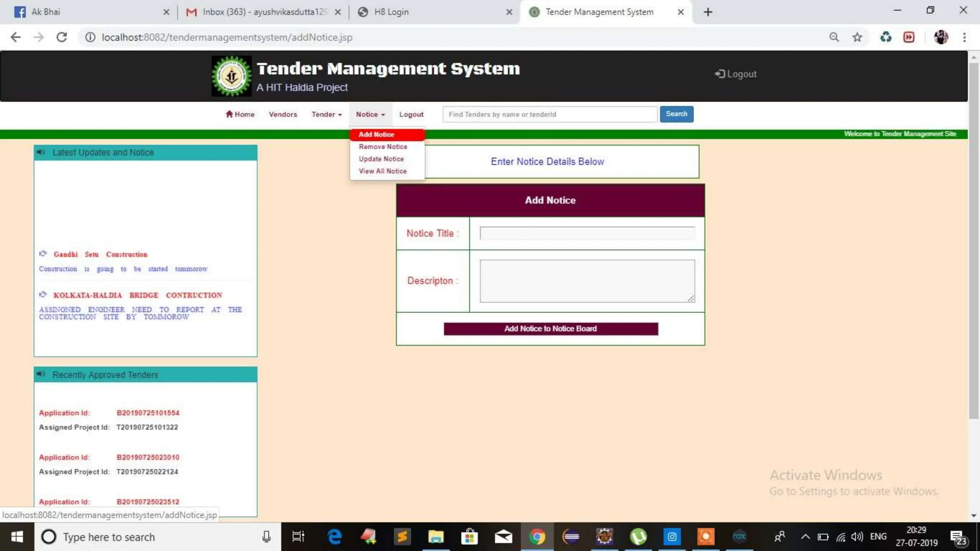The image size is (980, 551).
Task: Choose Update Notice from Notice menu
Action: click(x=381, y=159)
